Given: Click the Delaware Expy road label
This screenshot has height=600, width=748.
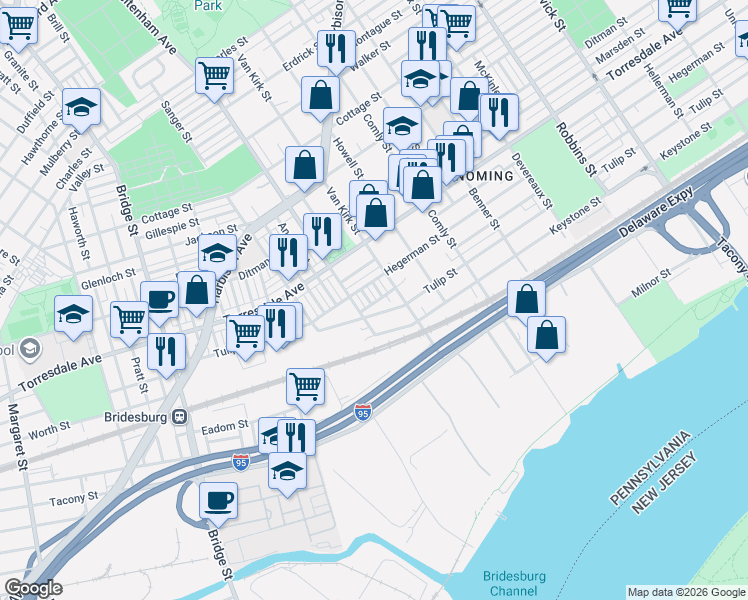Looking at the screenshot, I should (x=655, y=212).
